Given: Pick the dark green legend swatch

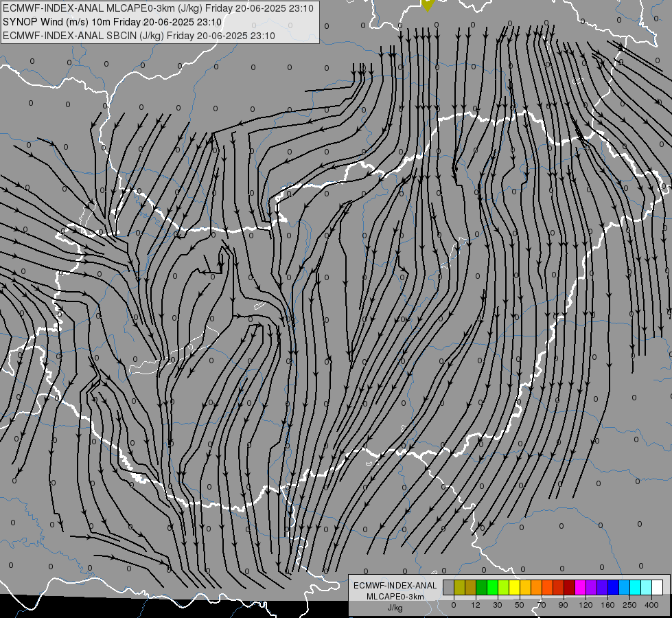Looking at the screenshot, I should [482, 587].
